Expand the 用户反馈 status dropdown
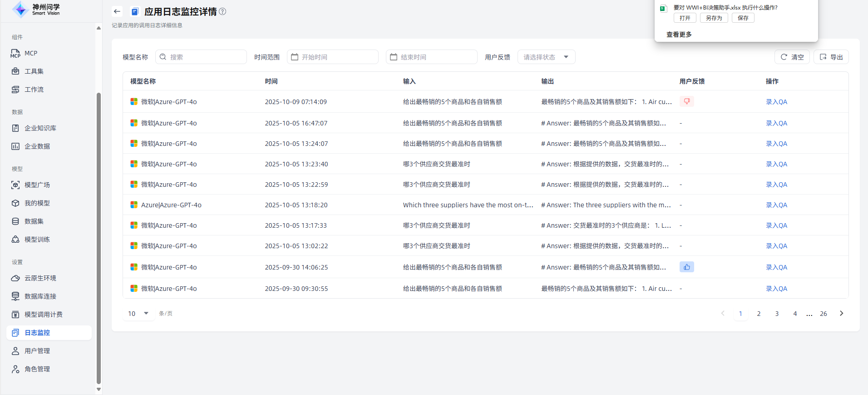Screen dimensions: 868x395 (x=546, y=57)
